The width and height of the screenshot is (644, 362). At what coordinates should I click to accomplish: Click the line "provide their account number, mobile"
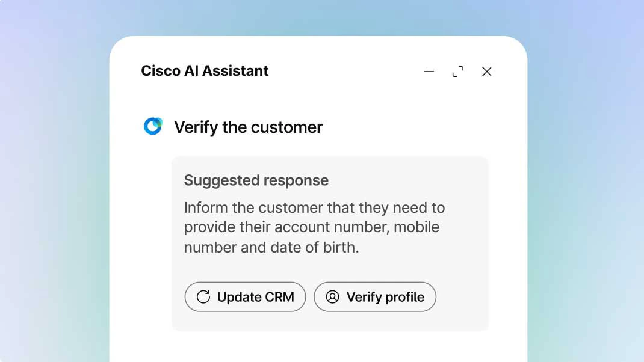point(312,227)
